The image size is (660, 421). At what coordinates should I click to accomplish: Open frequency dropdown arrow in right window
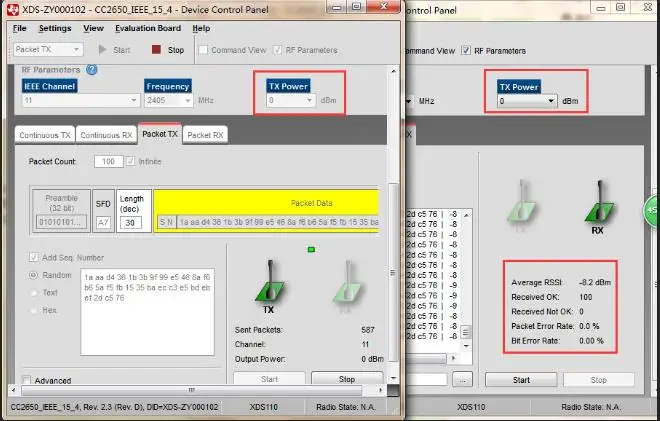point(408,101)
